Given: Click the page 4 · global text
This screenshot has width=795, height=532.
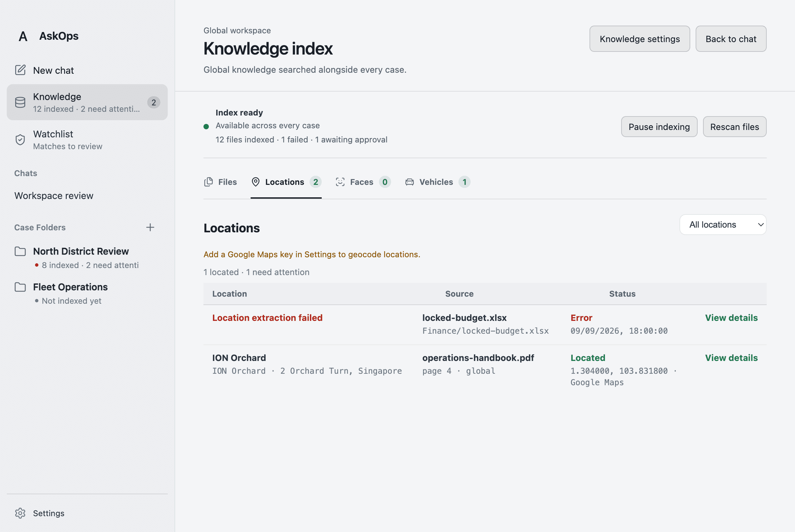Looking at the screenshot, I should pyautogui.click(x=458, y=371).
